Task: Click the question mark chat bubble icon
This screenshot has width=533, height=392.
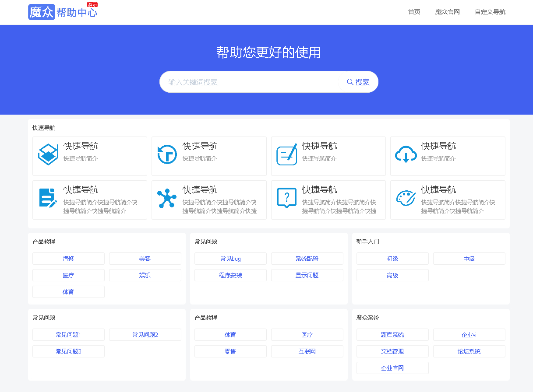Action: (287, 198)
